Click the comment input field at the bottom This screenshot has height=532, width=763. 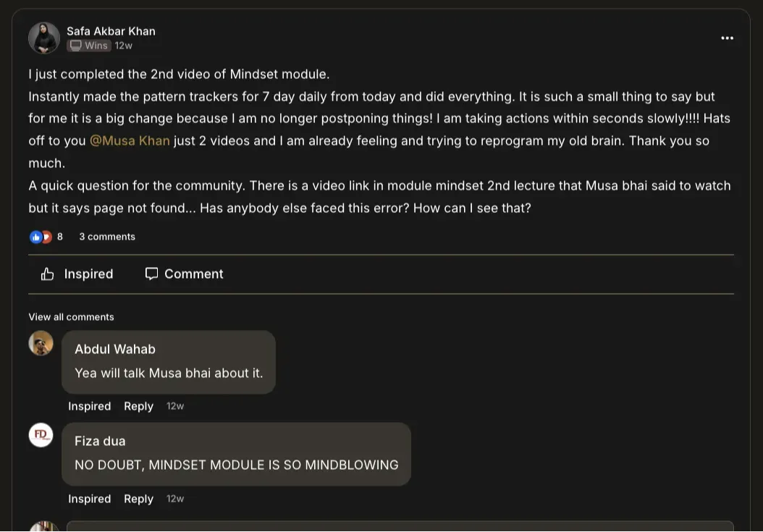click(400, 526)
